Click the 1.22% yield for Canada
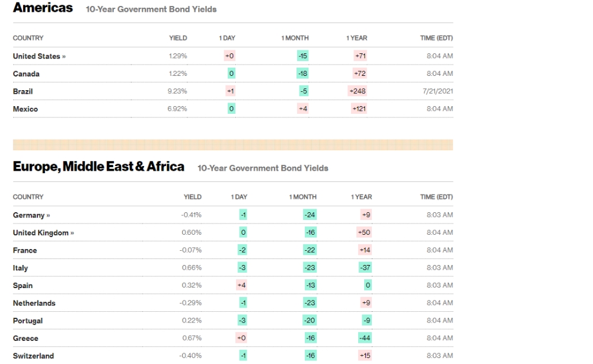Image resolution: width=593 pixels, height=364 pixels. coord(178,74)
